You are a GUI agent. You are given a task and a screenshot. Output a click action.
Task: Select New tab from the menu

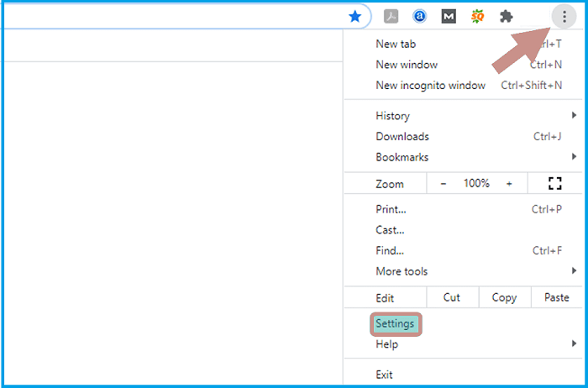(x=463, y=44)
